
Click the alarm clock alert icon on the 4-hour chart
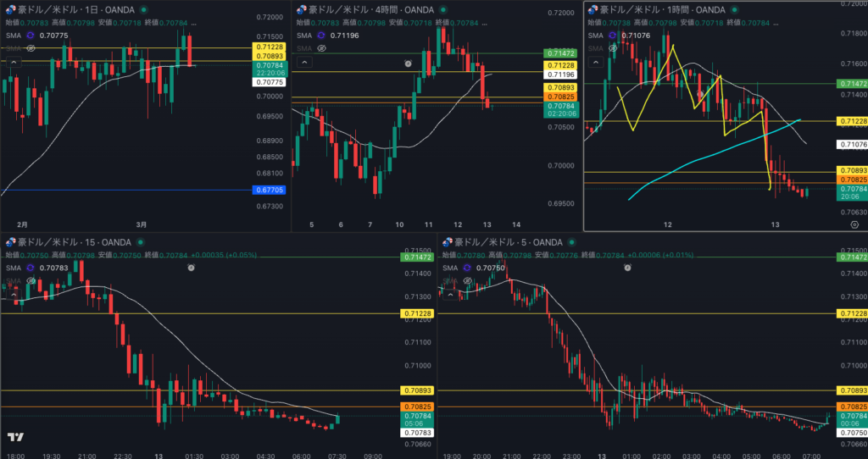(409, 64)
